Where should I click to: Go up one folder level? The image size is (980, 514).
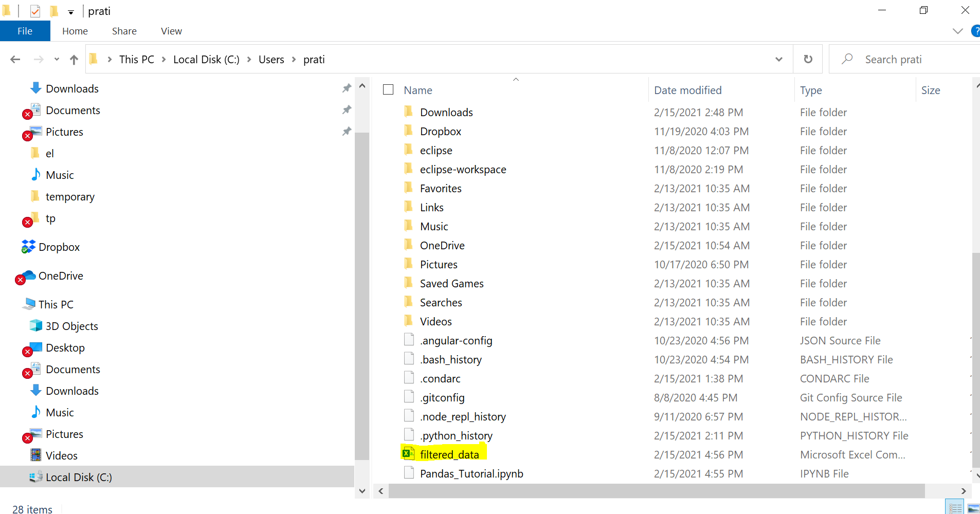(x=74, y=60)
